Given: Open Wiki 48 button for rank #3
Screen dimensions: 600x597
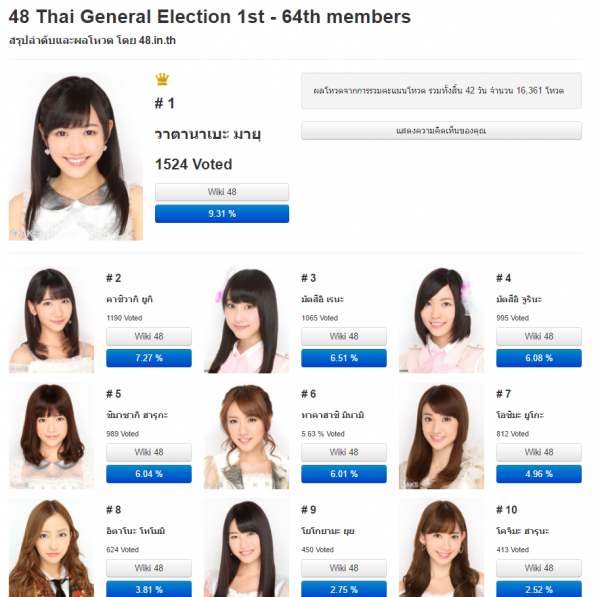Looking at the screenshot, I should pos(344,336).
